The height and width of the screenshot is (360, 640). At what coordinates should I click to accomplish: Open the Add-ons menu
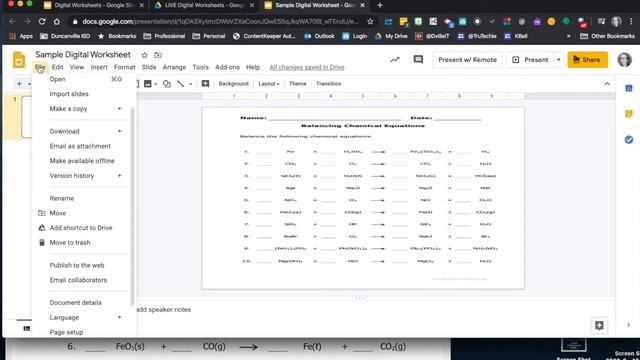(227, 67)
